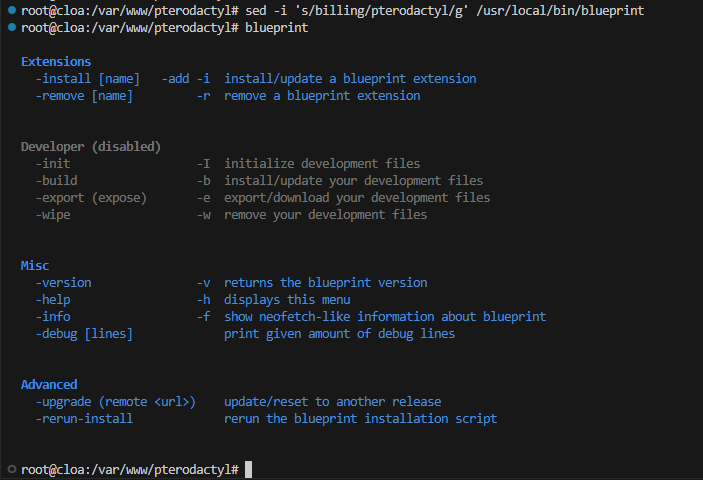Click the '-build' option text
The width and height of the screenshot is (703, 480).
coord(56,181)
